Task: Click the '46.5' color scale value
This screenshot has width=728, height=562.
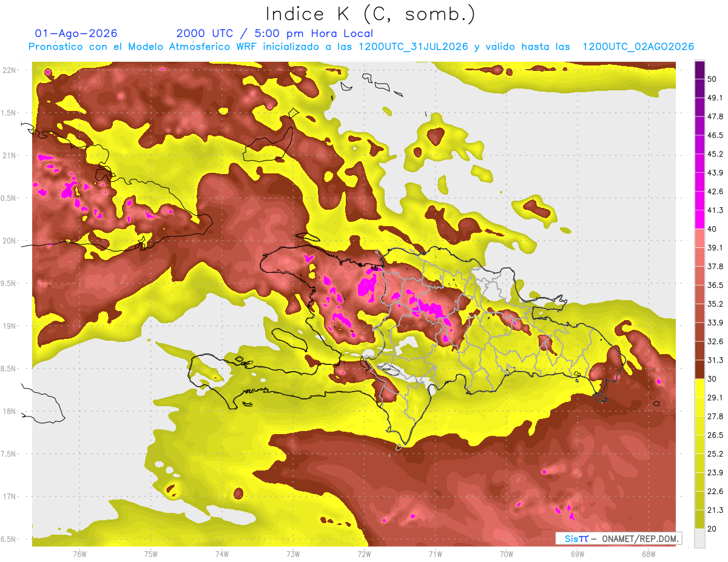Action: (x=715, y=135)
